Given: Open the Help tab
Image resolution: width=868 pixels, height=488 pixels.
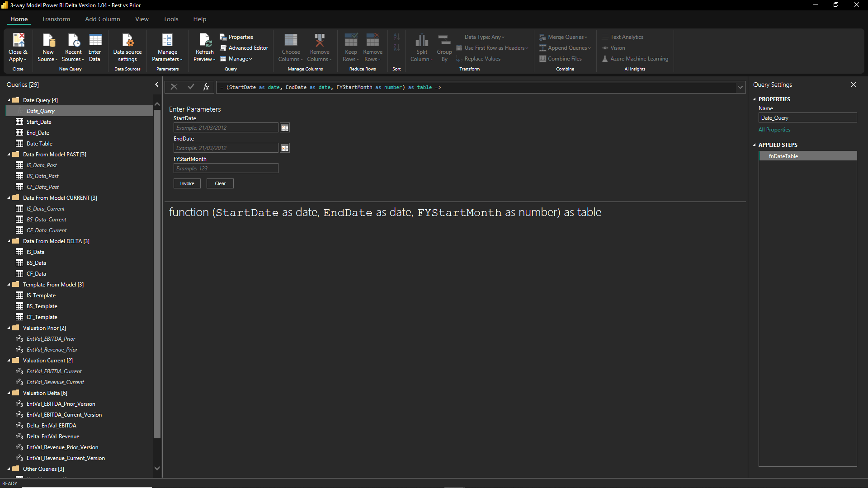Looking at the screenshot, I should point(200,19).
